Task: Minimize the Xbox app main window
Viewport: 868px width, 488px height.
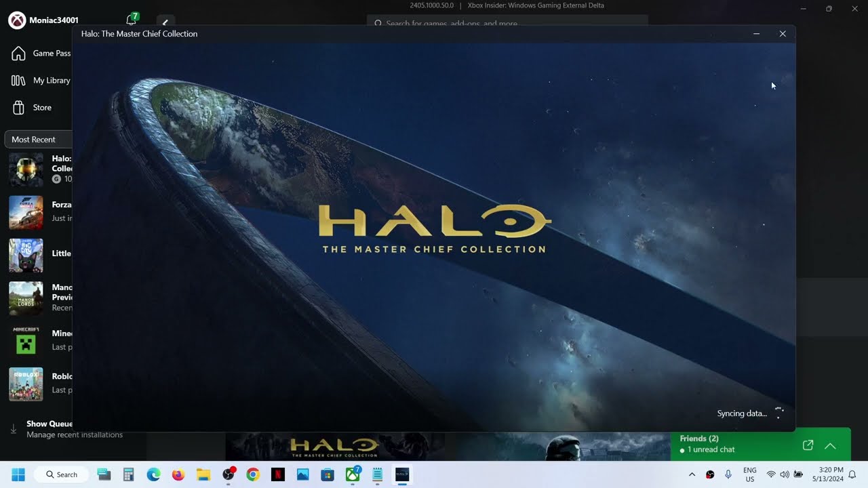Action: click(804, 9)
